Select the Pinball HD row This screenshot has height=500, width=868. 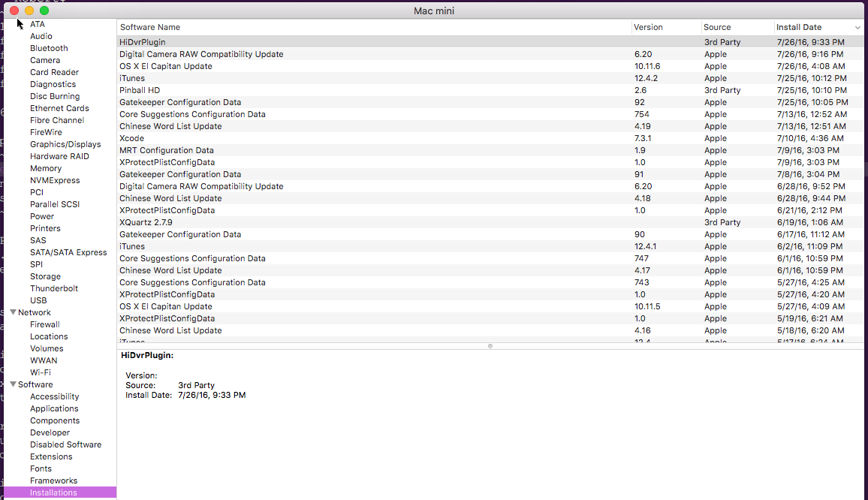coord(490,90)
